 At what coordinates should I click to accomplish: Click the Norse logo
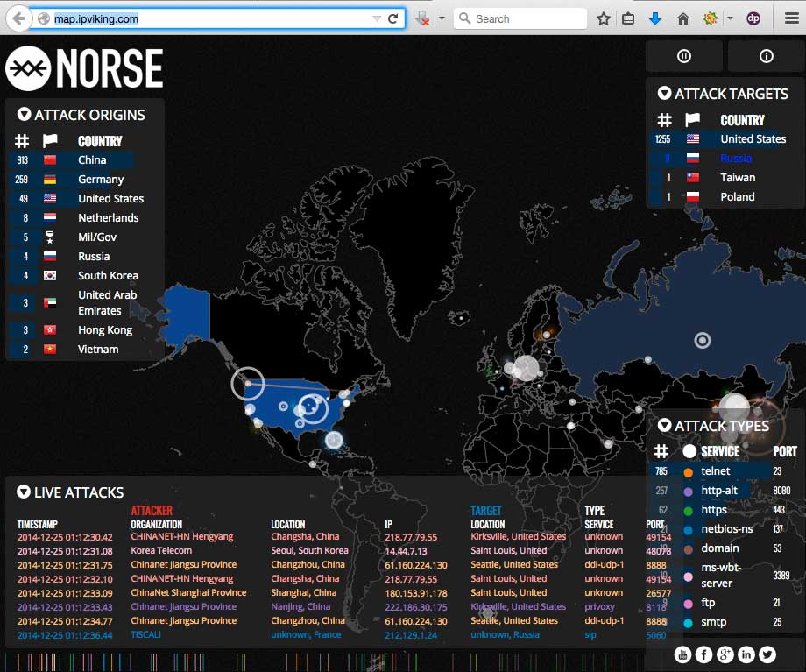tap(85, 68)
